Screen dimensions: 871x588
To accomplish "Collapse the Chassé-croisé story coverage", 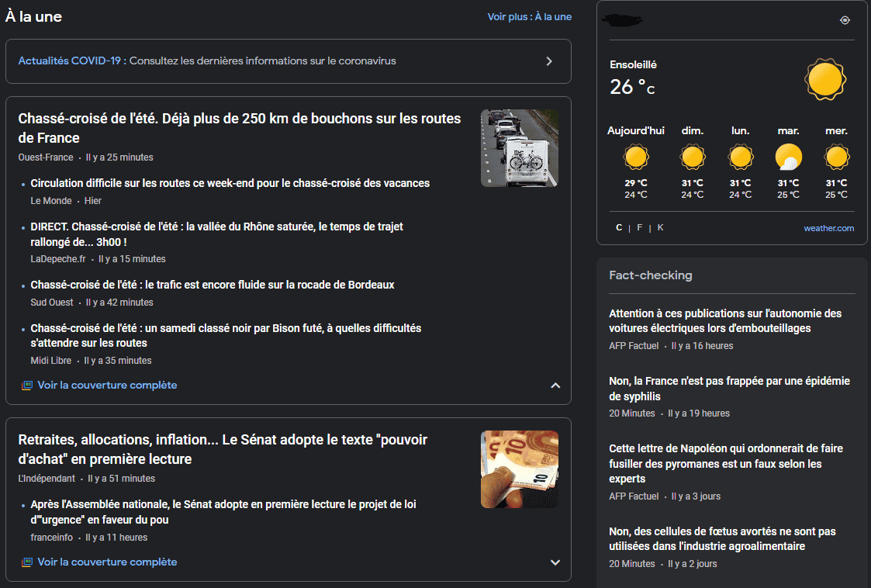I will [x=555, y=386].
